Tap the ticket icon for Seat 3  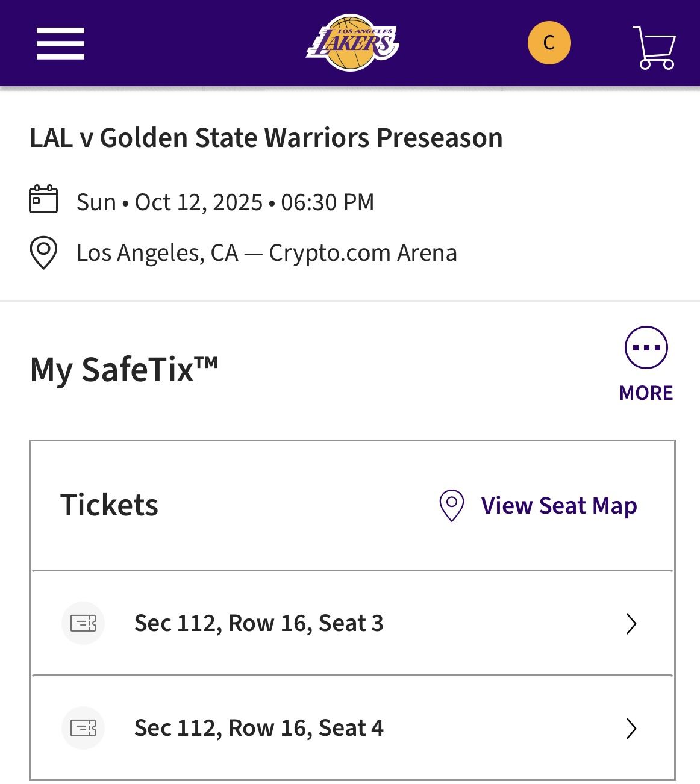point(83,623)
